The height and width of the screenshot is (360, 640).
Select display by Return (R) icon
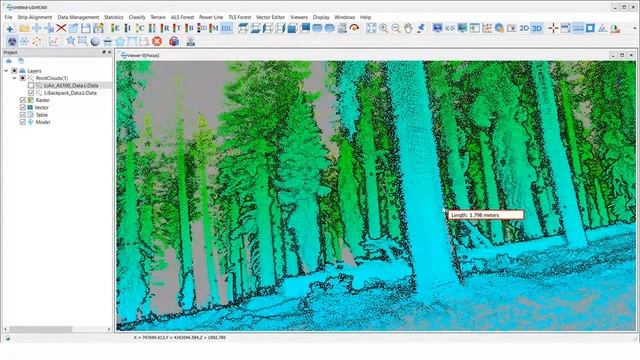click(165, 28)
